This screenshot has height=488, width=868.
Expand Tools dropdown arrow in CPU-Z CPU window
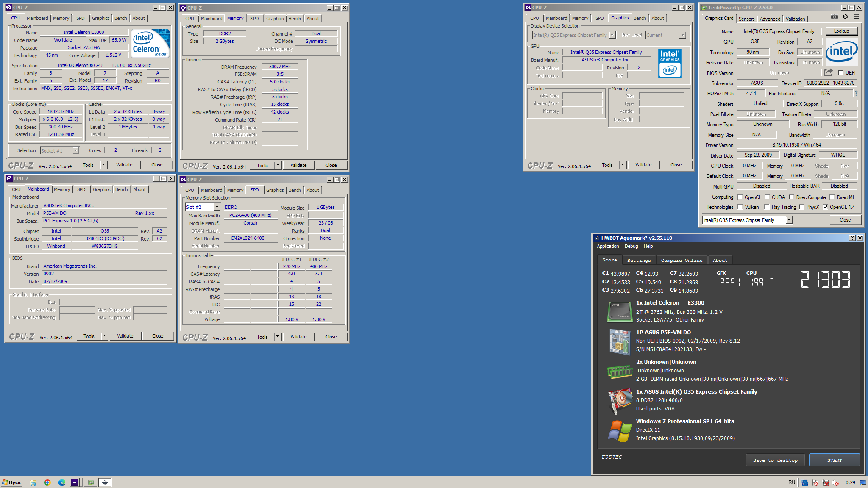pos(103,165)
